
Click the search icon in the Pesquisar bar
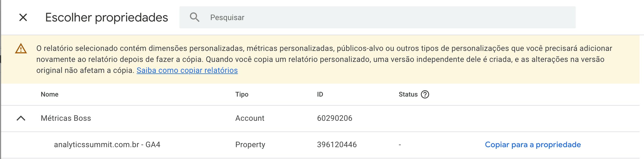[x=195, y=17]
